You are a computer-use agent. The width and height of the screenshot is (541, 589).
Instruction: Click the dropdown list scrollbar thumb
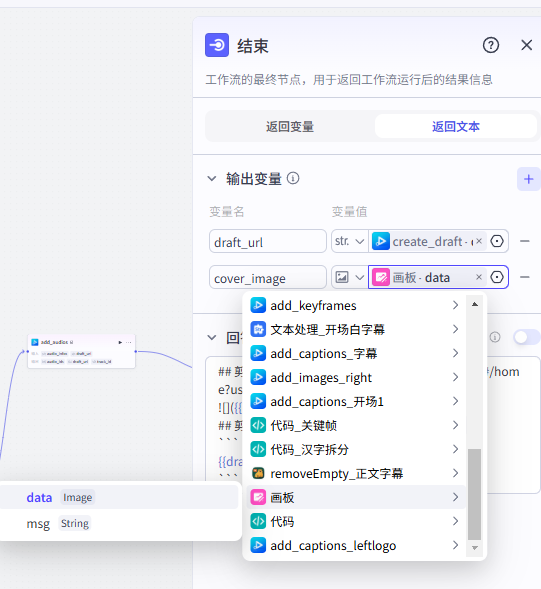pos(475,494)
